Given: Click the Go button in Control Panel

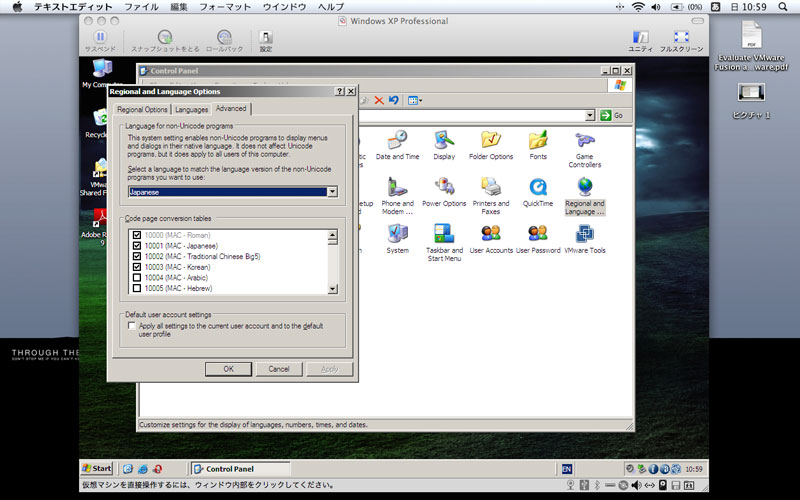Looking at the screenshot, I should [612, 115].
